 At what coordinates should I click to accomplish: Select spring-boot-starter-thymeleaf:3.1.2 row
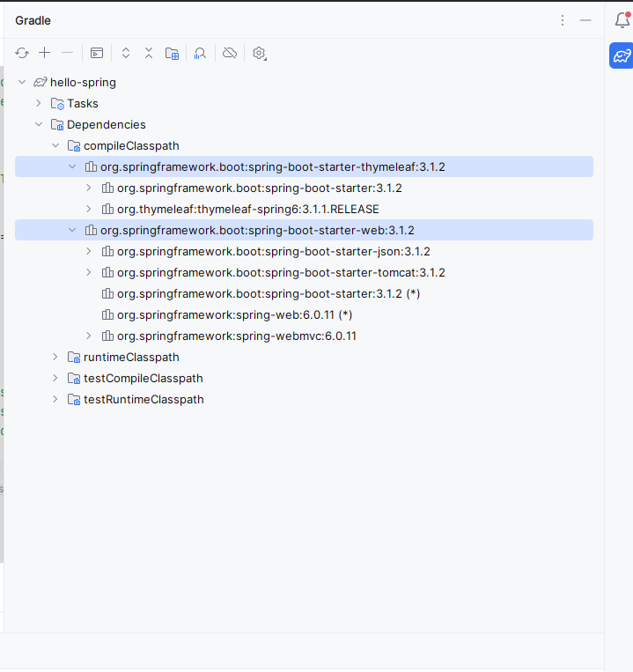pyautogui.click(x=304, y=166)
